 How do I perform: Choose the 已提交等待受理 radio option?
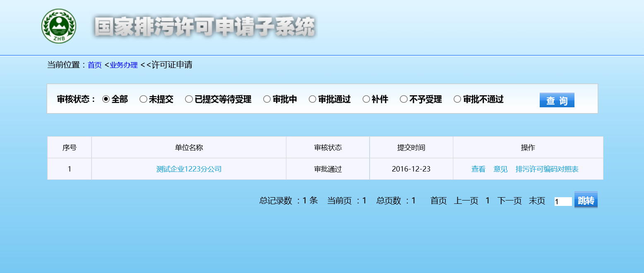tap(189, 99)
